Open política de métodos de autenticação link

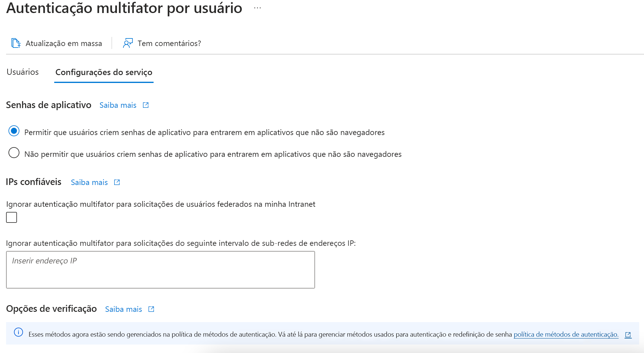click(566, 335)
